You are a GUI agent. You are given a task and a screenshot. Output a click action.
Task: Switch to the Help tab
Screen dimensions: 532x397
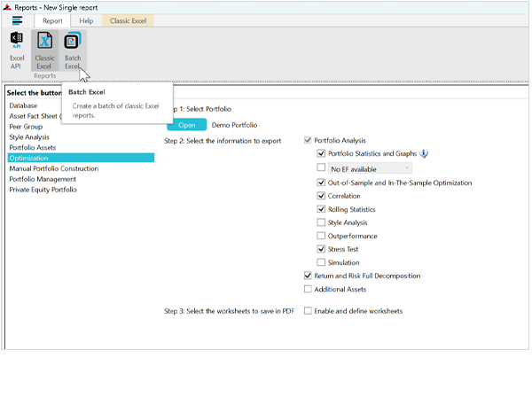tap(85, 20)
